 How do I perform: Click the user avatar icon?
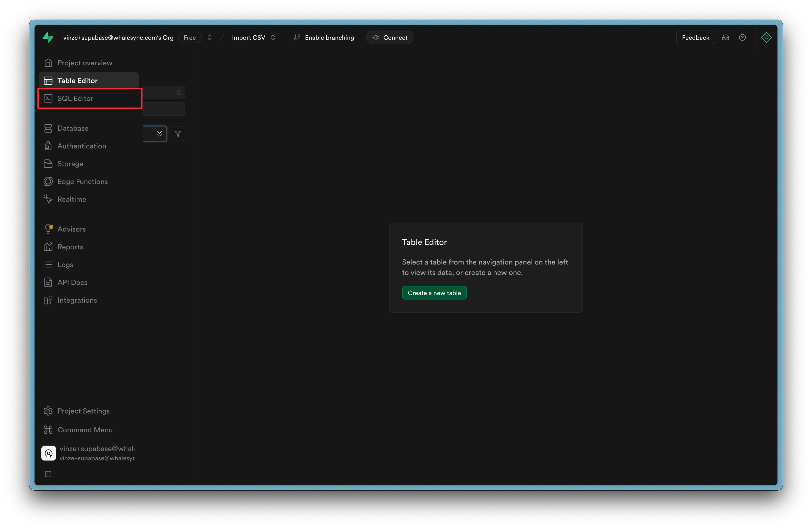coord(48,453)
